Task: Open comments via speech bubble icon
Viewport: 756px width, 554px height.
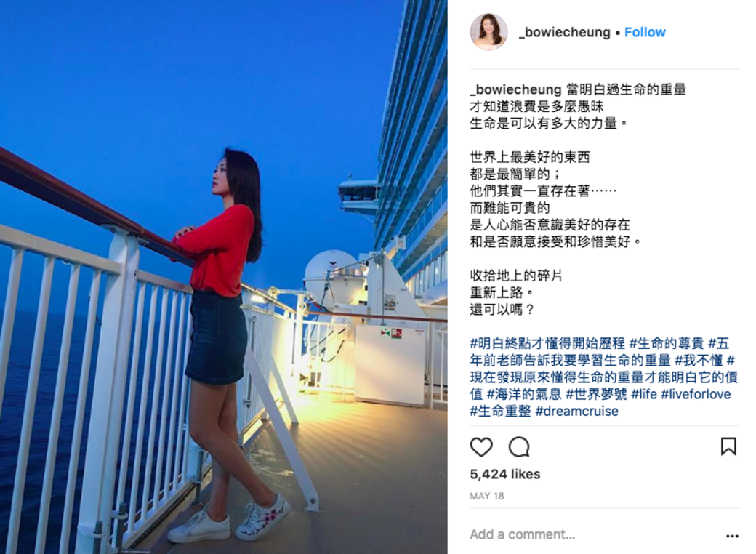Action: click(x=519, y=447)
